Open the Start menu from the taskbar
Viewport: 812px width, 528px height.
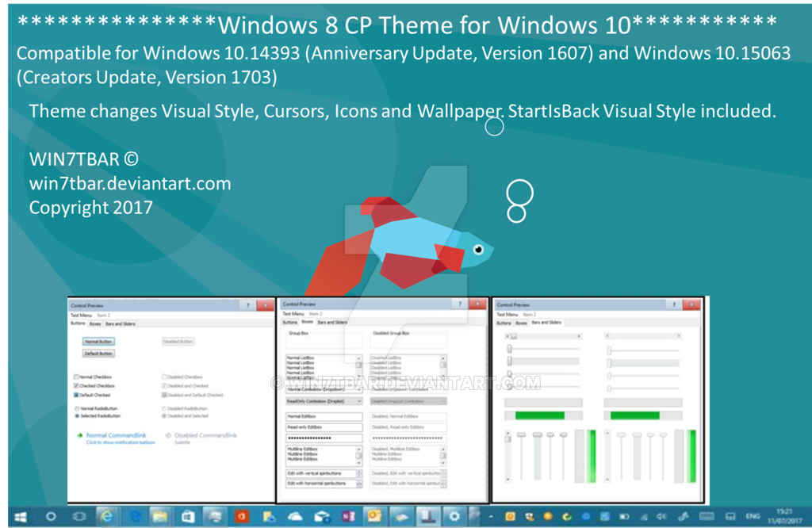(19, 516)
